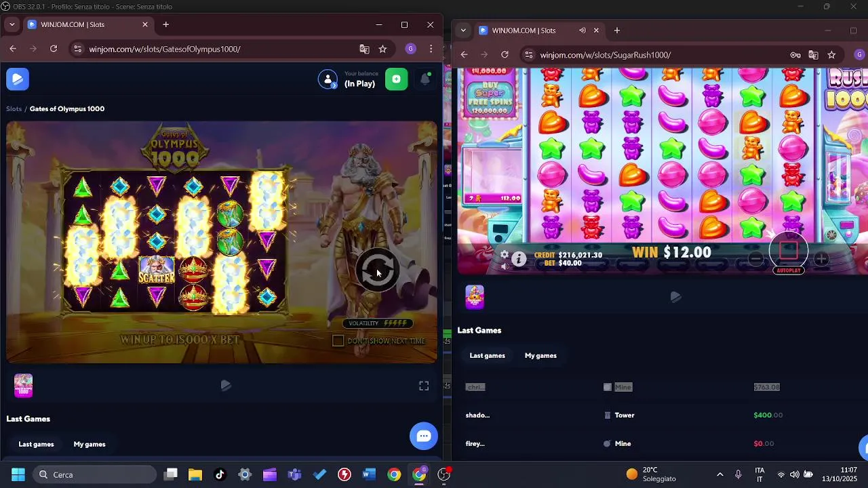Open Windows Start menu
Screen dimensions: 868x488
18,474
